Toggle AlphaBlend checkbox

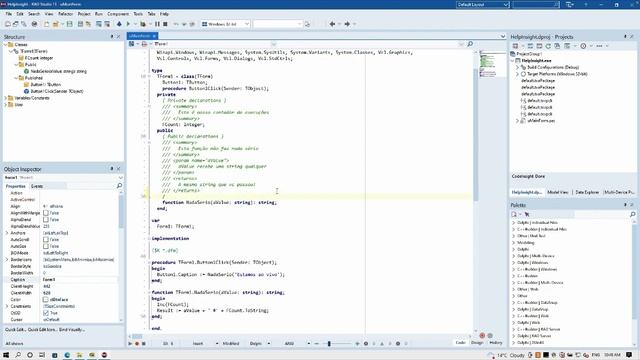coord(46,220)
